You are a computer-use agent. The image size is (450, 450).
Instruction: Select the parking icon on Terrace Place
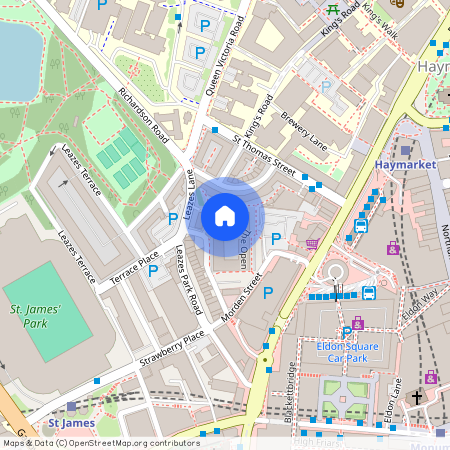coord(153,271)
